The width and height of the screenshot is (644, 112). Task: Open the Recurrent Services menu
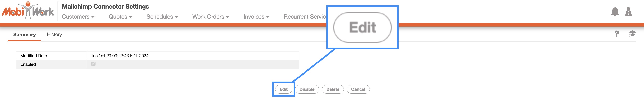305,17
